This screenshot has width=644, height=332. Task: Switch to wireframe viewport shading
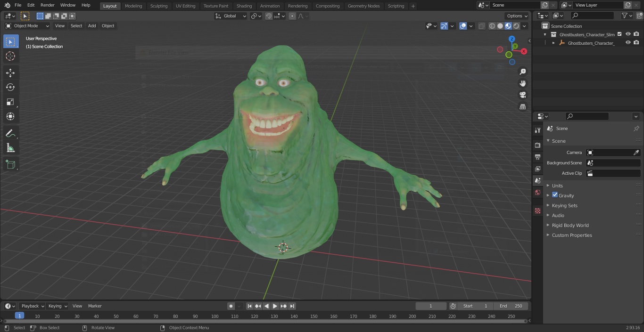(x=492, y=26)
